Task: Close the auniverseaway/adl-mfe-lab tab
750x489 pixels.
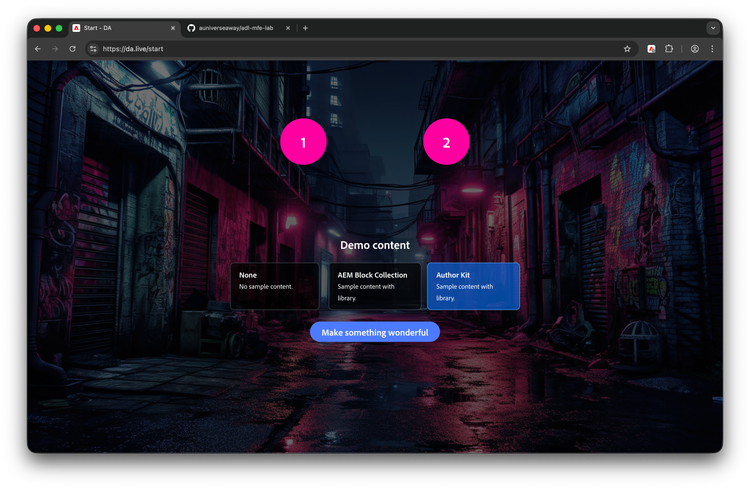Action: coord(289,28)
